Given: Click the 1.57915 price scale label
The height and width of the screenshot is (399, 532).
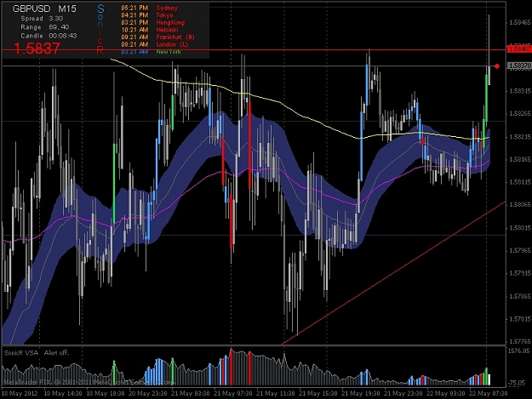Looking at the screenshot, I should coord(520,273).
